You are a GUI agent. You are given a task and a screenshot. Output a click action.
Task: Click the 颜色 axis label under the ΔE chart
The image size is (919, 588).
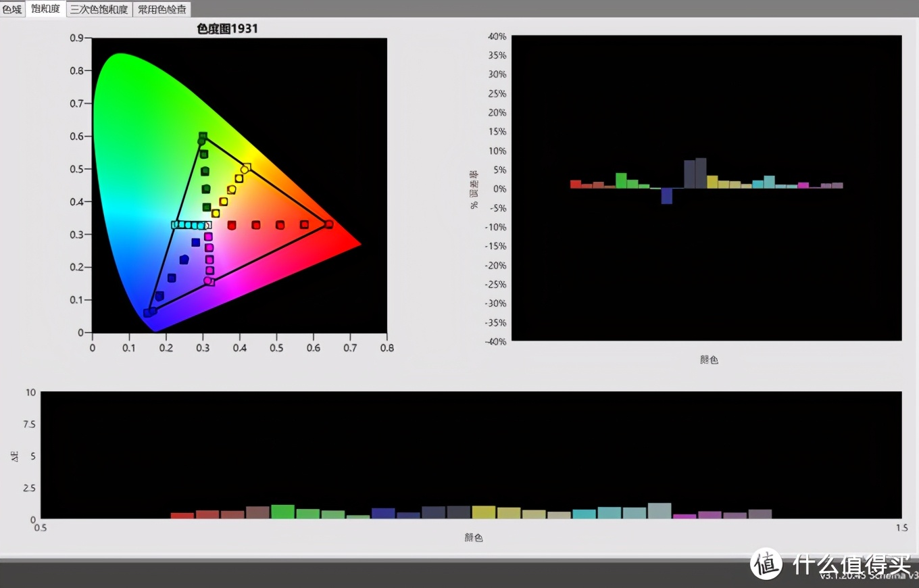coord(474,538)
